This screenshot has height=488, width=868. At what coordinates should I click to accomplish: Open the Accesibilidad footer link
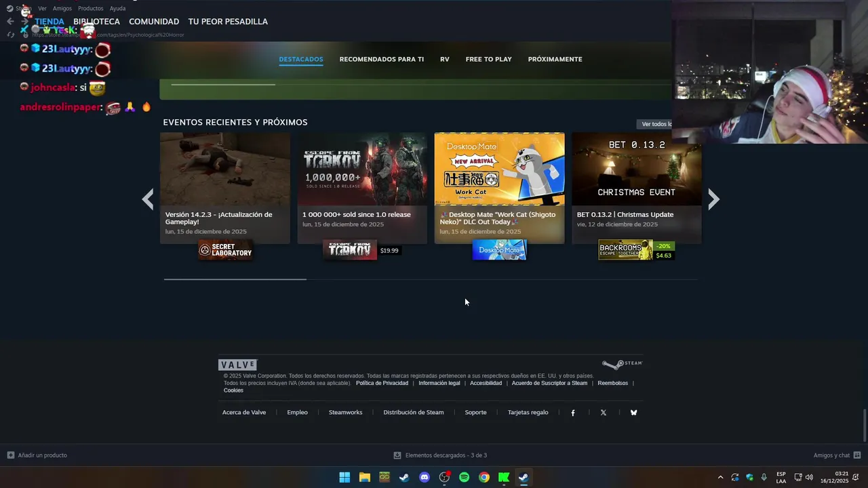click(486, 383)
